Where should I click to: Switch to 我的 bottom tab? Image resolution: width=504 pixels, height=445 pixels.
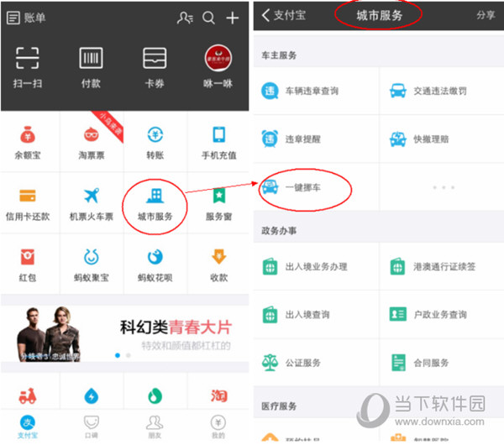[x=218, y=427]
